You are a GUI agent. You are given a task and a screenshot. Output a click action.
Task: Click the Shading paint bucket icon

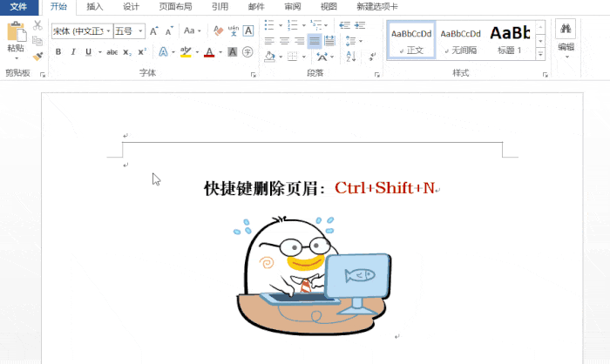269,57
